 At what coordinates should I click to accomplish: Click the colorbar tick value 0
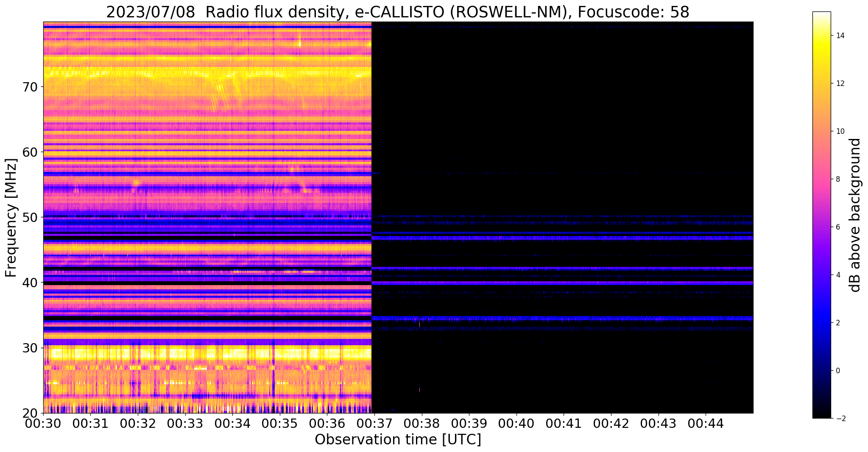click(x=837, y=371)
